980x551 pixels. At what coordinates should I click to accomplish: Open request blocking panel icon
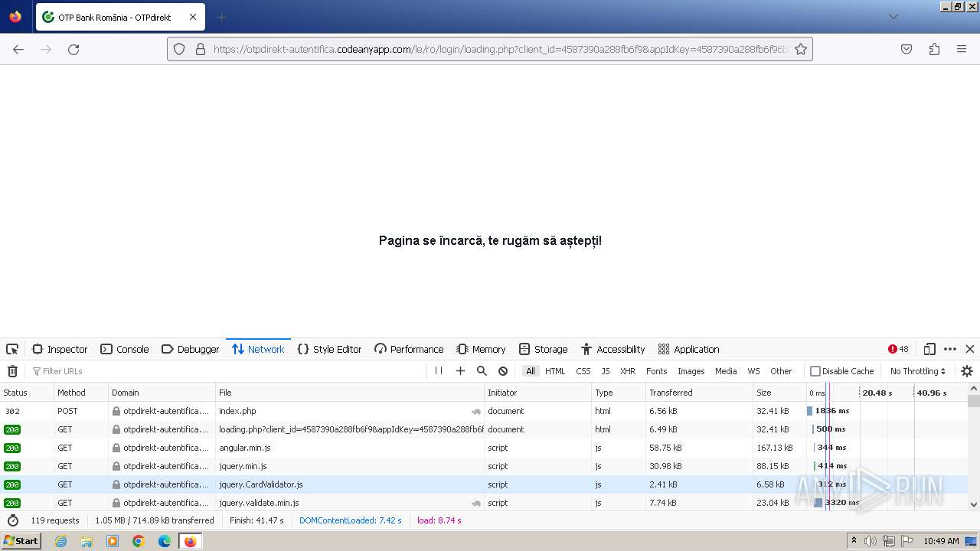503,371
